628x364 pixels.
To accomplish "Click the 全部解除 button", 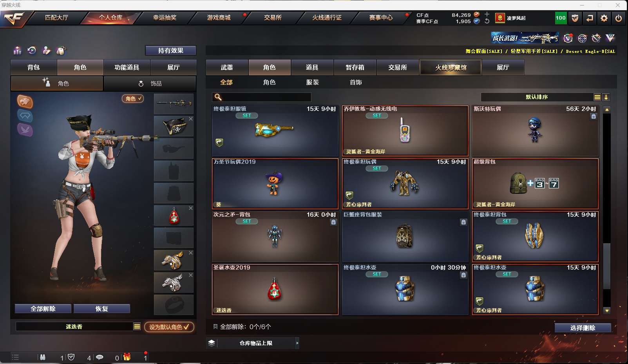I will (x=43, y=309).
